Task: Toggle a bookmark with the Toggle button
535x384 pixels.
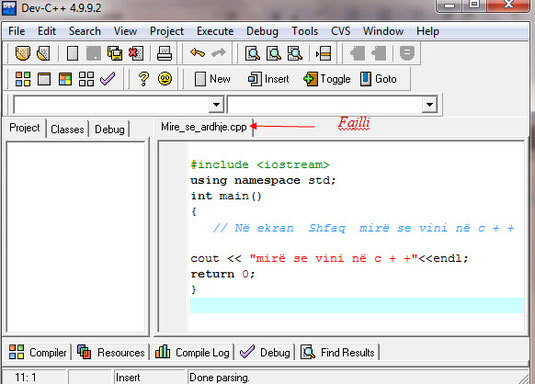Action: [x=327, y=79]
